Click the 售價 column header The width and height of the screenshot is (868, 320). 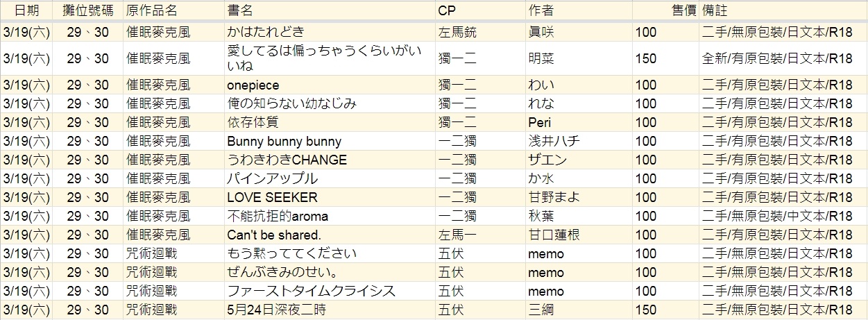pos(665,10)
